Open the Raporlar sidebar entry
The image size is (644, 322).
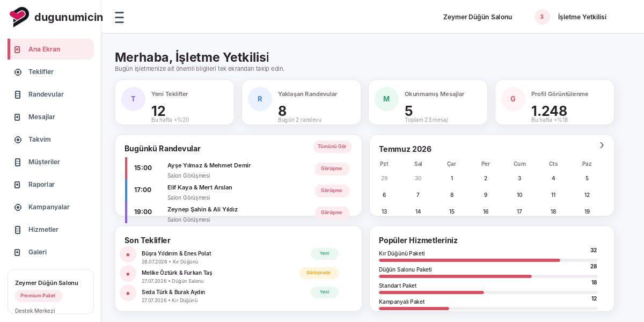pyautogui.click(x=51, y=185)
